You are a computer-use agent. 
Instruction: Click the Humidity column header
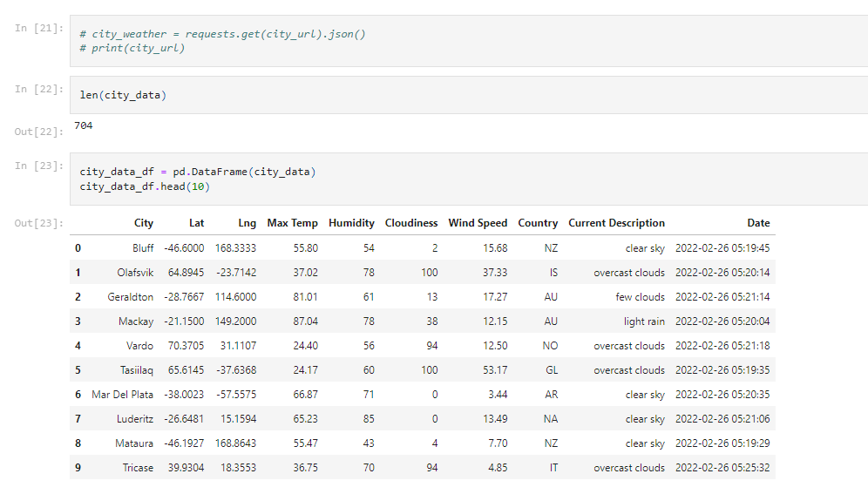[351, 223]
